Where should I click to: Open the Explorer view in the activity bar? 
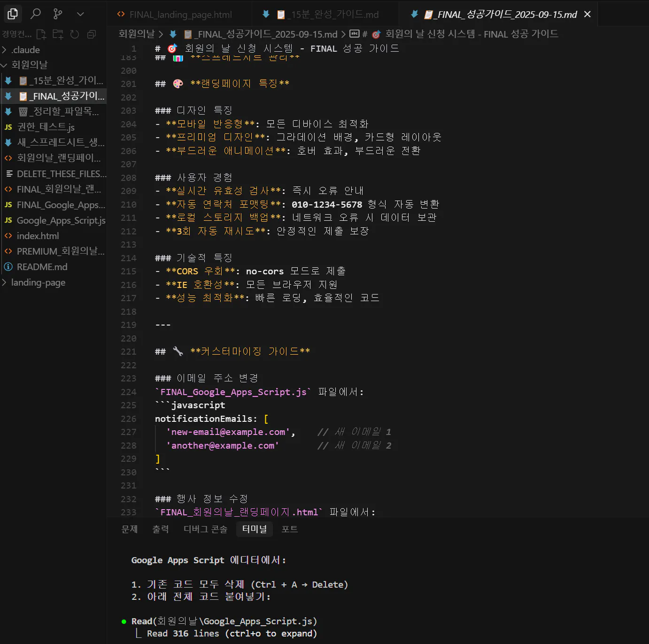pos(13,14)
